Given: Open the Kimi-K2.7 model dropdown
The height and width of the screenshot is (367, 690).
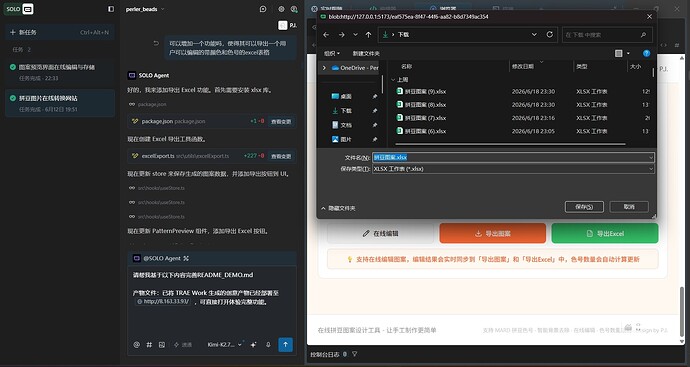Looking at the screenshot, I should [x=225, y=345].
